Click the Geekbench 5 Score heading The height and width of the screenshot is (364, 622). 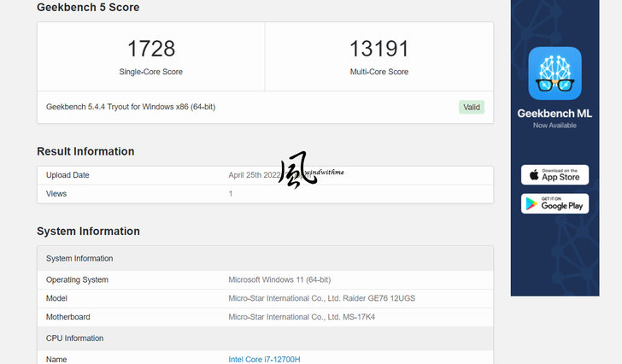(88, 7)
